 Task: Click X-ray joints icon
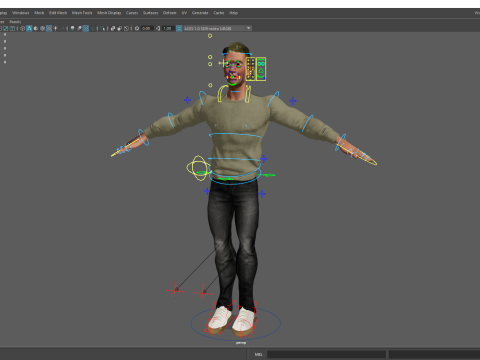pos(126,28)
